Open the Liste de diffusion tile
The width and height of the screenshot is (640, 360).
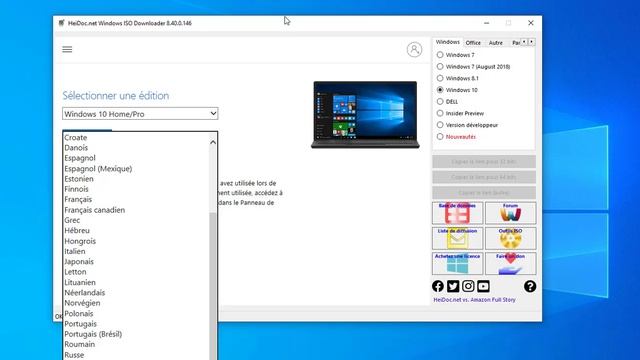(x=457, y=238)
